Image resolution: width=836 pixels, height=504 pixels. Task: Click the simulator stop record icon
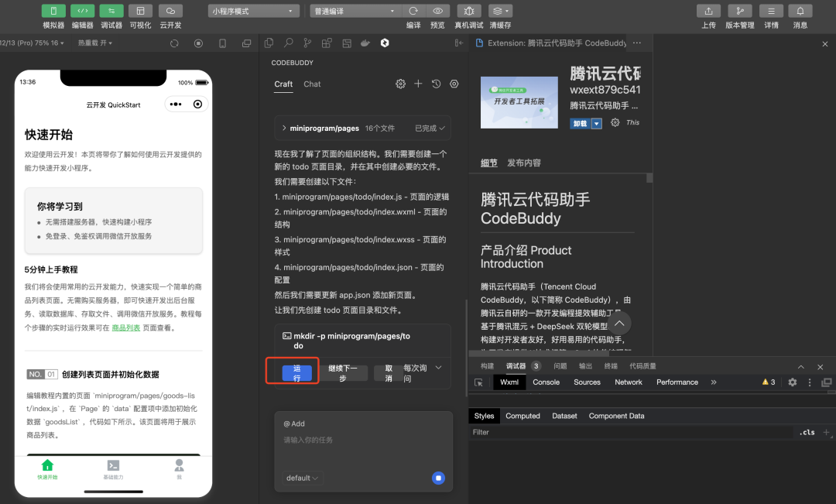(x=198, y=43)
